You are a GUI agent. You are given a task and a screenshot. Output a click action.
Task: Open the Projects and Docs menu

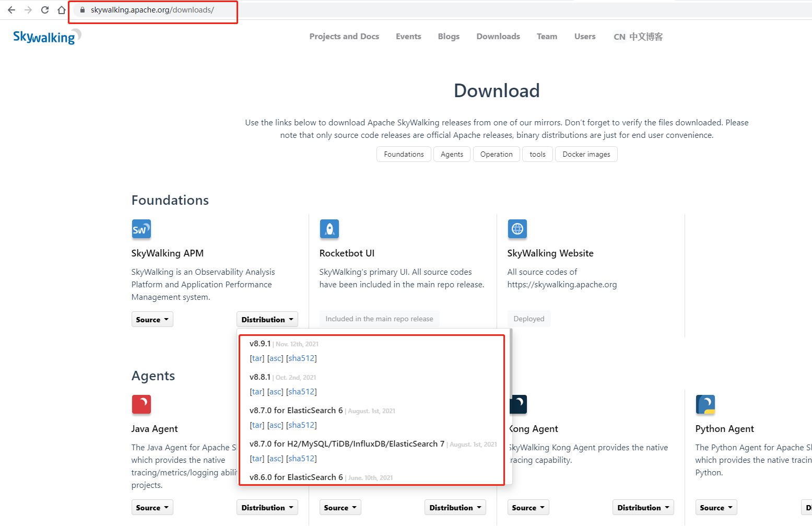click(344, 37)
